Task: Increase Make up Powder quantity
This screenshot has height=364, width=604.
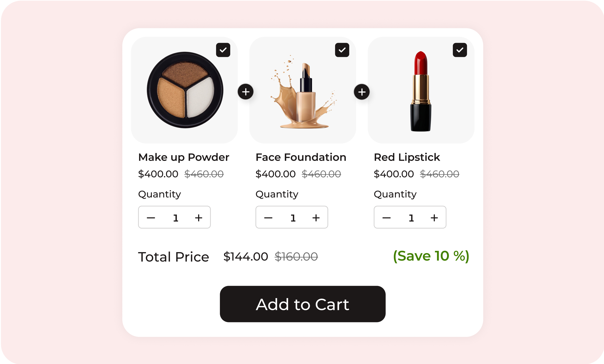Action: pos(199,218)
